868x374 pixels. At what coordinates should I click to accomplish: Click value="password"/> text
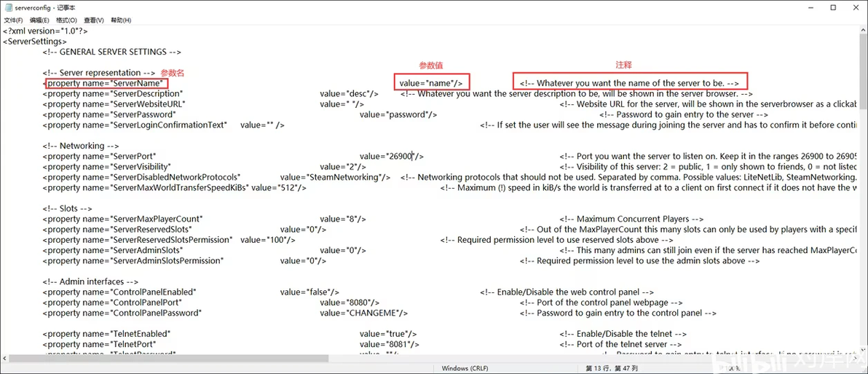398,114
